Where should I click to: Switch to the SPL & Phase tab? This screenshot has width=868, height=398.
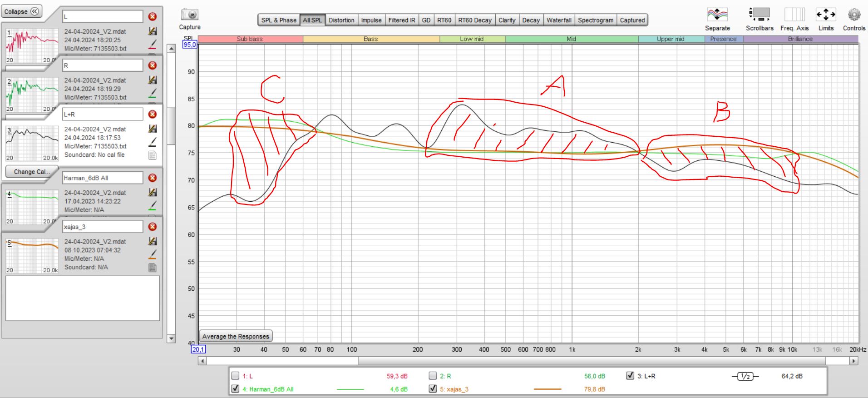[x=279, y=20]
